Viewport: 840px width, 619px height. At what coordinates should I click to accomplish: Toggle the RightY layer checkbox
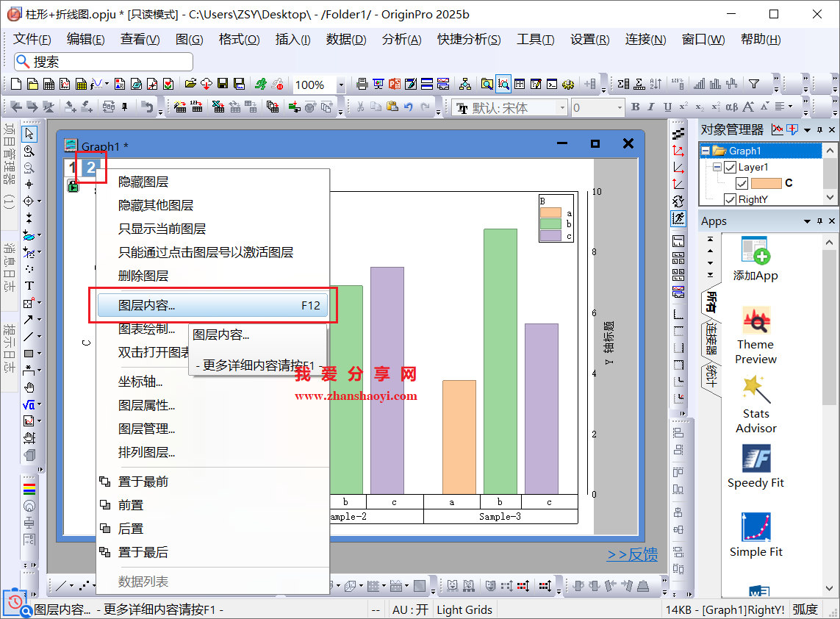(730, 199)
